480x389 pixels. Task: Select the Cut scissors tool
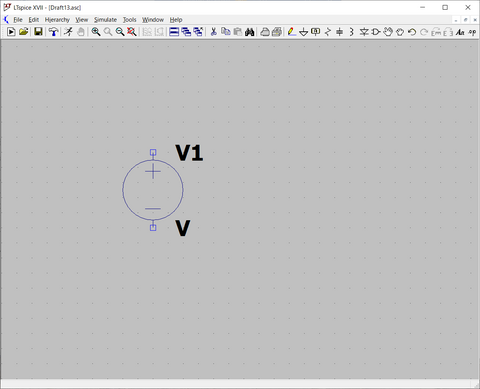214,32
